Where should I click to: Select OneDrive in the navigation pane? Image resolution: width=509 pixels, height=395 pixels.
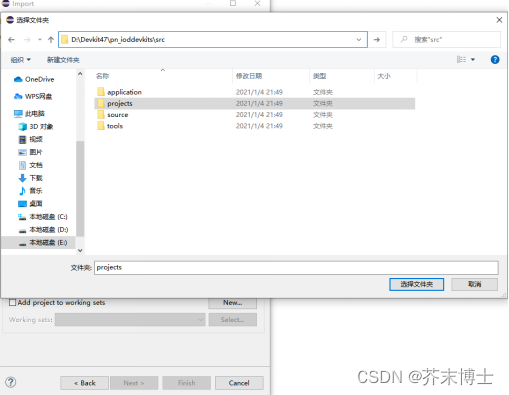[x=34, y=79]
